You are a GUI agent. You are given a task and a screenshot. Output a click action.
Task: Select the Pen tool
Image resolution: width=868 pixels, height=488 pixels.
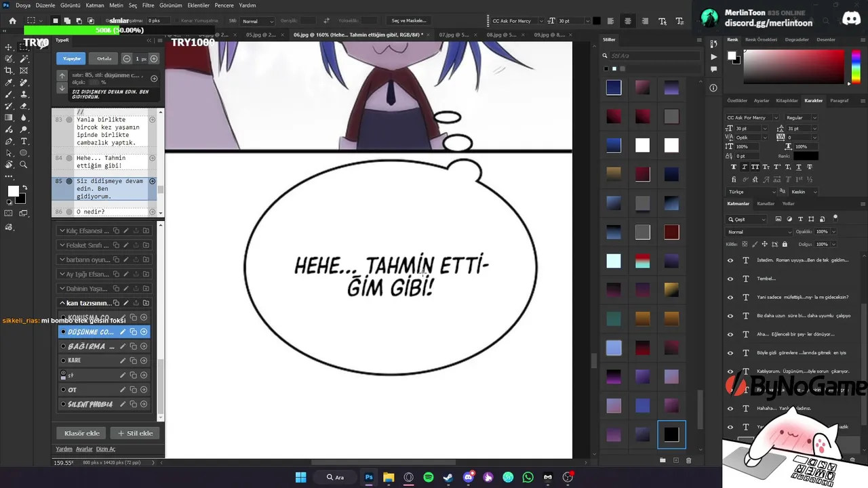[9, 141]
